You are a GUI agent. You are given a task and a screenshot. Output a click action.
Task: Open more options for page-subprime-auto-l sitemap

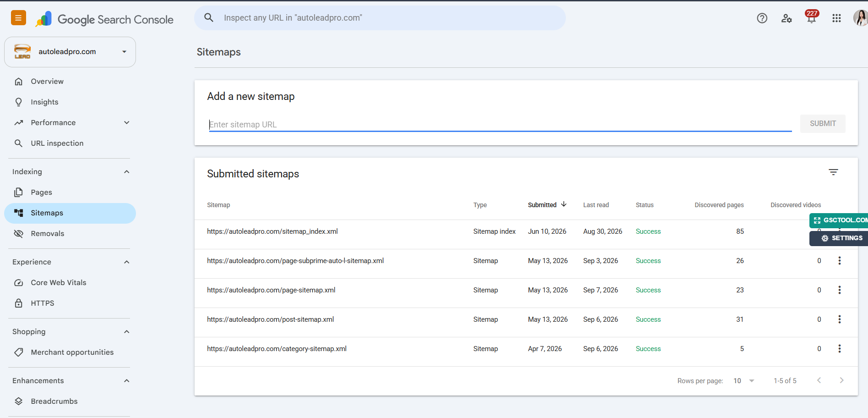[x=839, y=261]
